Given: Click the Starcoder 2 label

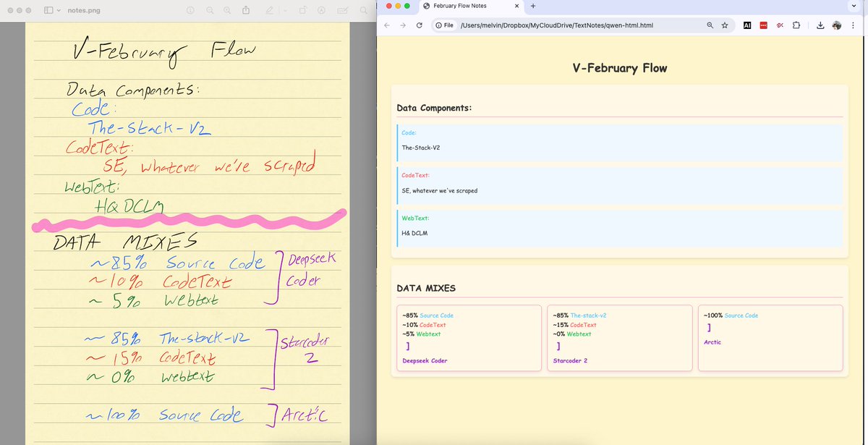Looking at the screenshot, I should click(x=570, y=360).
